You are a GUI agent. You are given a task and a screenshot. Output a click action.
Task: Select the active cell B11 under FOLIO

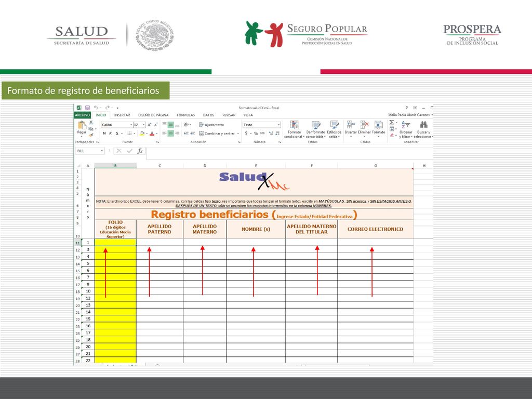[x=115, y=242]
